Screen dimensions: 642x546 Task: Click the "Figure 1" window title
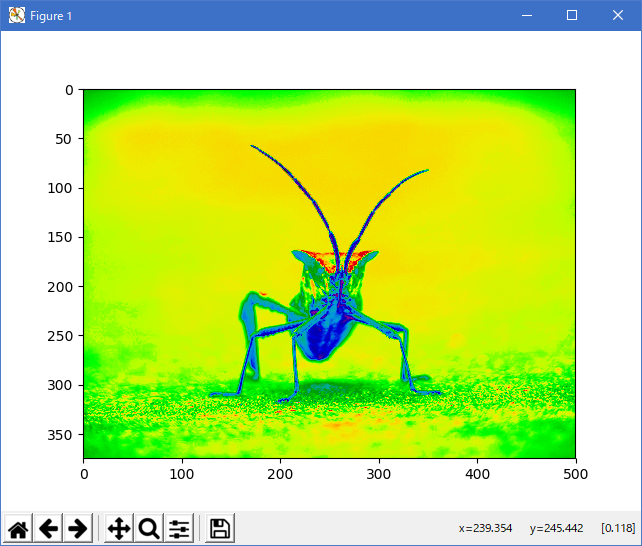pos(51,16)
